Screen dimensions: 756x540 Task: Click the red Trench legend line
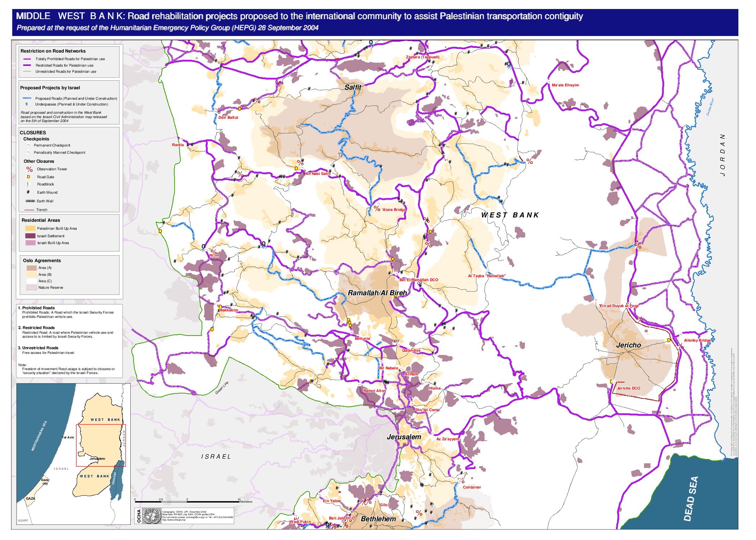29,210
